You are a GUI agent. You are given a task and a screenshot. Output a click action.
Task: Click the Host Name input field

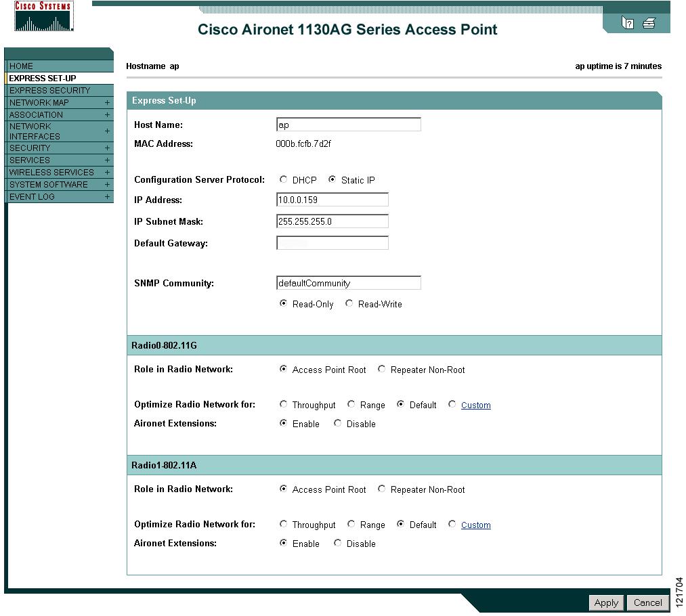pyautogui.click(x=349, y=125)
